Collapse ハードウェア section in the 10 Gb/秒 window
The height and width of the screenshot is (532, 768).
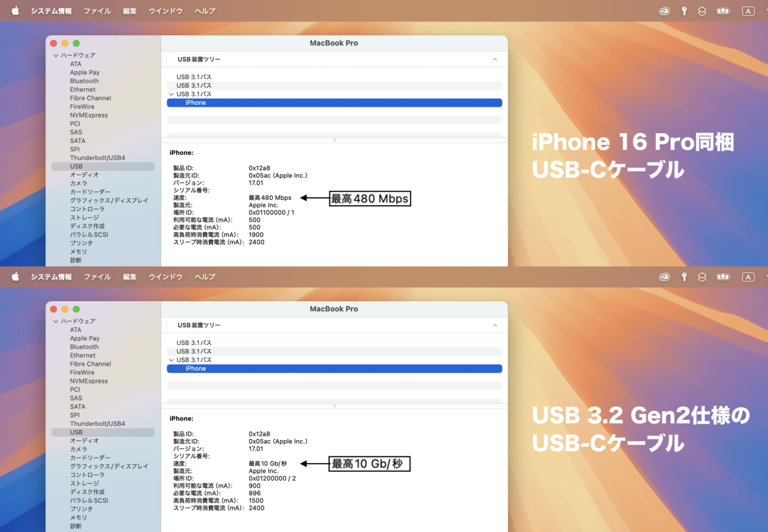tap(56, 321)
